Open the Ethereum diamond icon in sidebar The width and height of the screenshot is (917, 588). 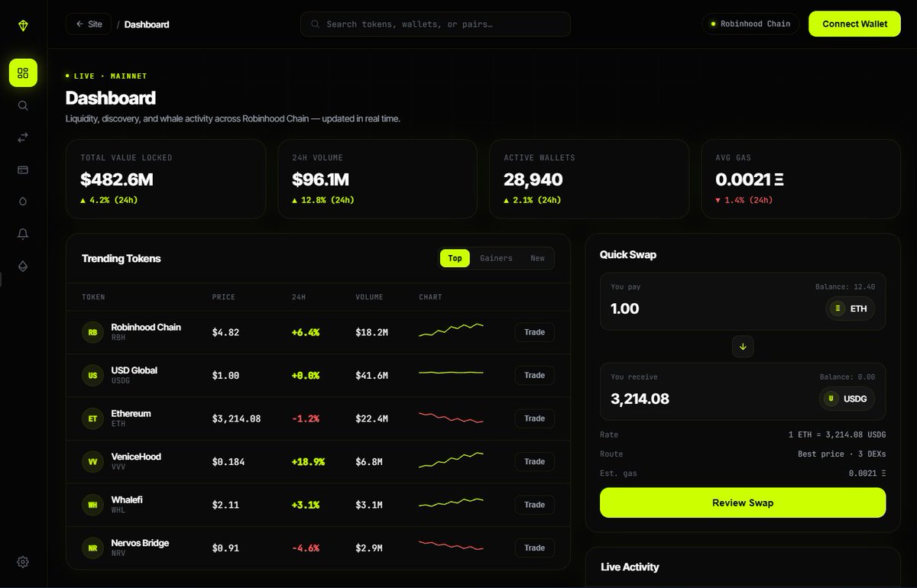[x=23, y=266]
